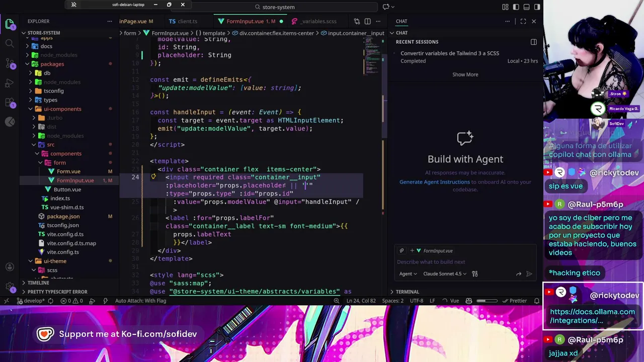Open the Agent mode dropdown
644x362 pixels.
pyautogui.click(x=408, y=274)
